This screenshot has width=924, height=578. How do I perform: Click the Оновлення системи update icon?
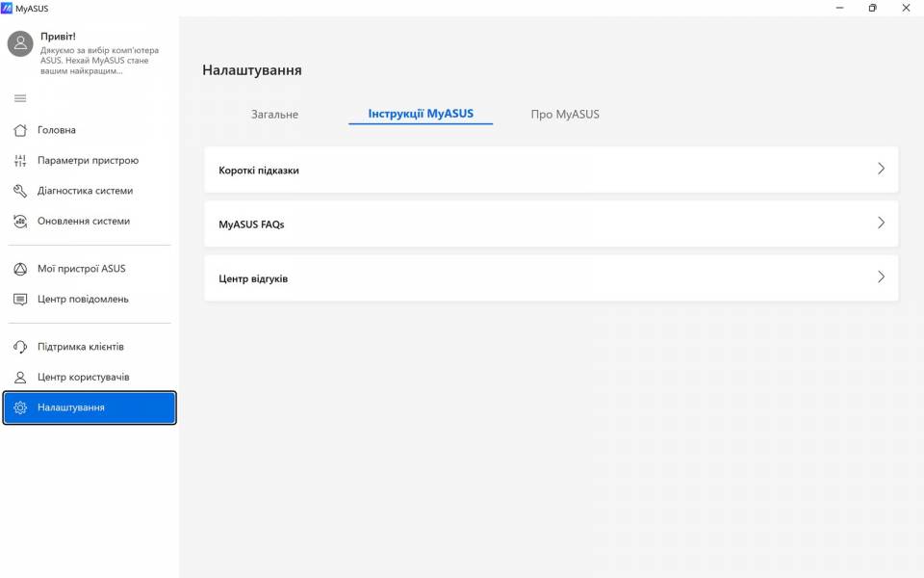(20, 222)
